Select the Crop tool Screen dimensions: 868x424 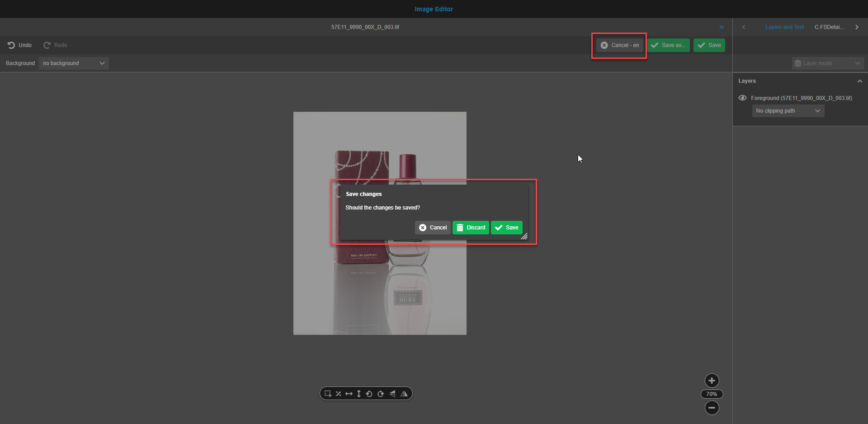[328, 394]
